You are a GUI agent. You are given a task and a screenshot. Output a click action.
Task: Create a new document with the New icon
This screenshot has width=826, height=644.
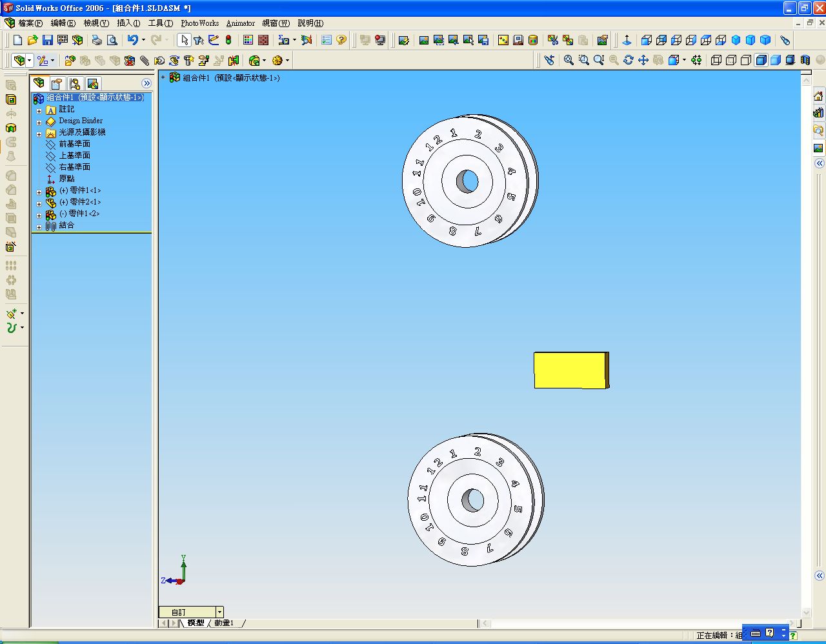pyautogui.click(x=18, y=40)
